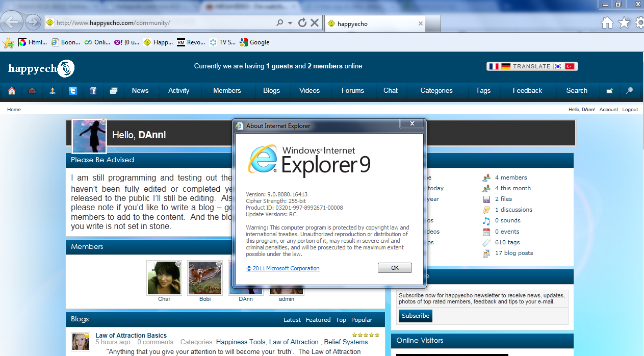Click the Logout link

630,110
